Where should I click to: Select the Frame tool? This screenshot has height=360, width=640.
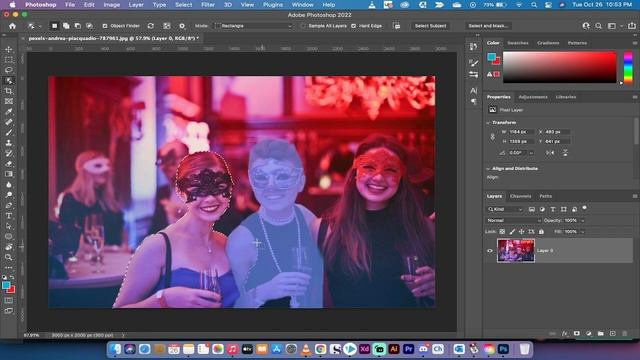[x=9, y=101]
